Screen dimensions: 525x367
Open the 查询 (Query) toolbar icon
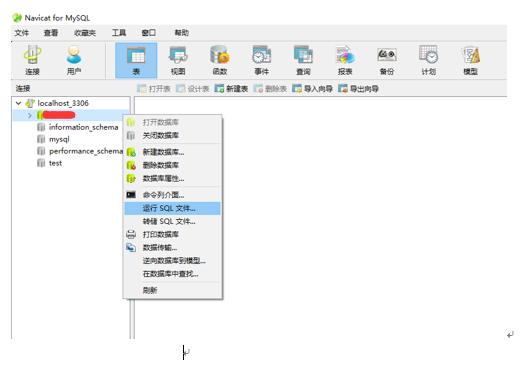pyautogui.click(x=303, y=60)
